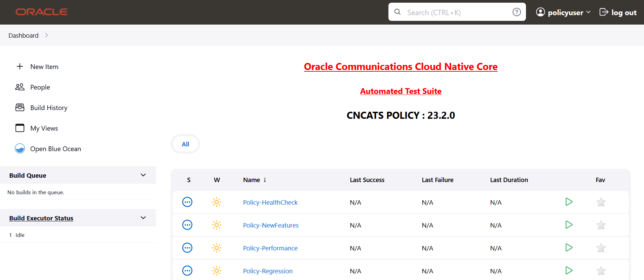This screenshot has height=280, width=644.
Task: Expand the Dashboard breadcrumb chevron
Action: 46,35
